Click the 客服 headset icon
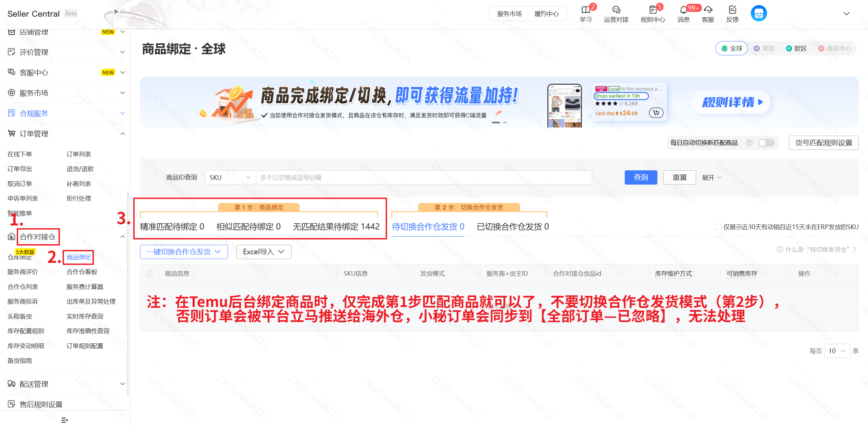The image size is (868, 428). (708, 10)
